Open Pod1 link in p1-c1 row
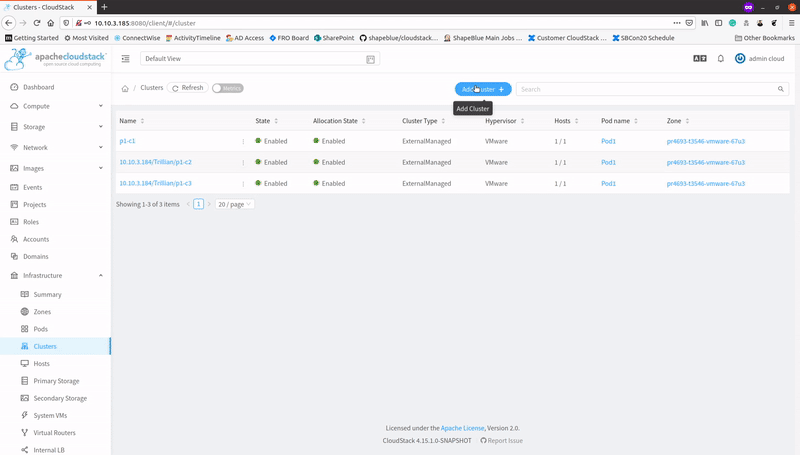The width and height of the screenshot is (800, 455). coord(608,141)
